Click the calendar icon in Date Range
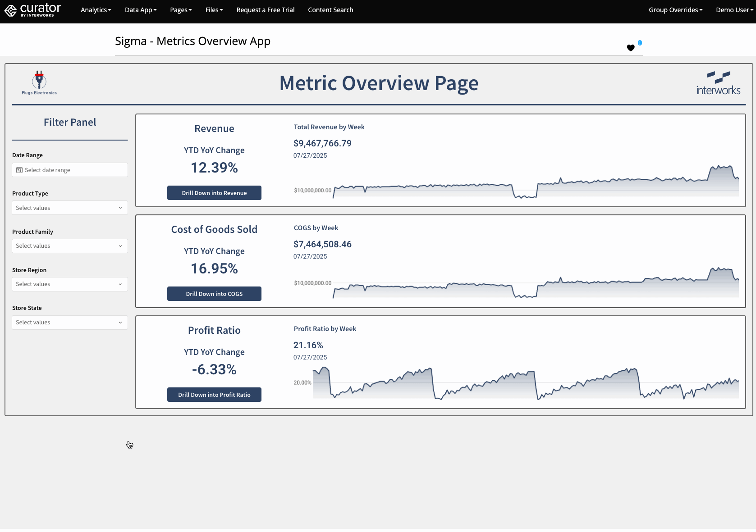This screenshot has width=756, height=532. (x=19, y=170)
